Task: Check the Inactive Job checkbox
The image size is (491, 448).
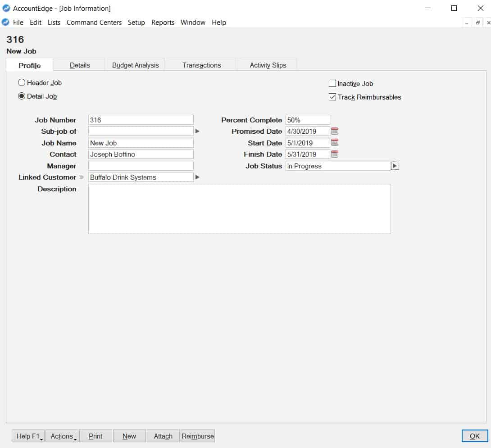Action: click(332, 84)
